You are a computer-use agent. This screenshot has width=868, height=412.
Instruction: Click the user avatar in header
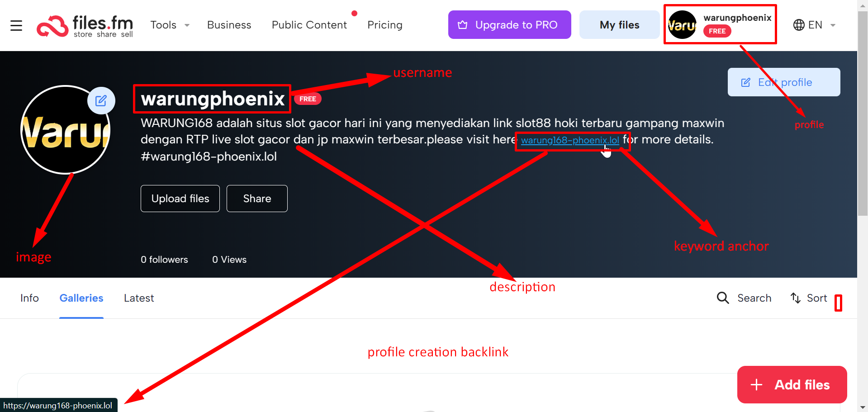tap(682, 25)
